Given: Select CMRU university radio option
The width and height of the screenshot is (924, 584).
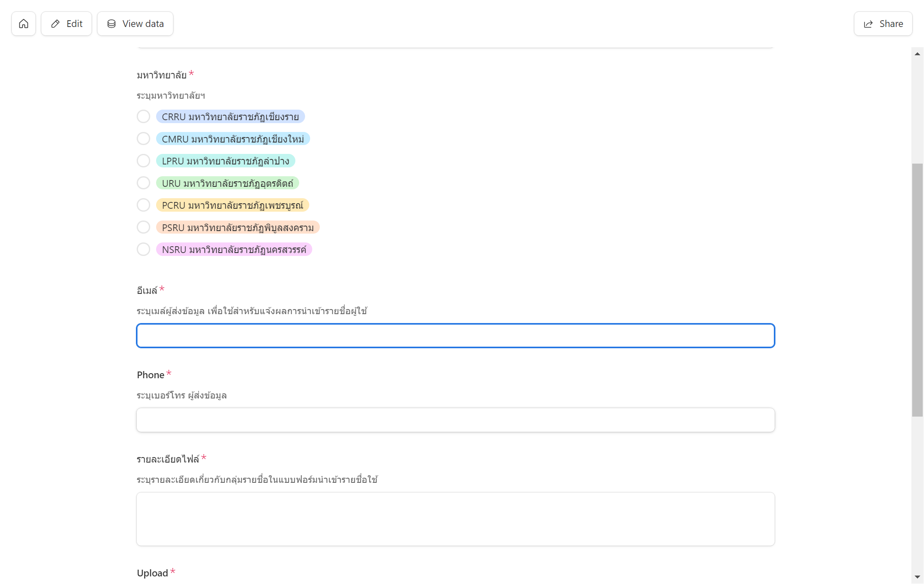Looking at the screenshot, I should click(143, 139).
